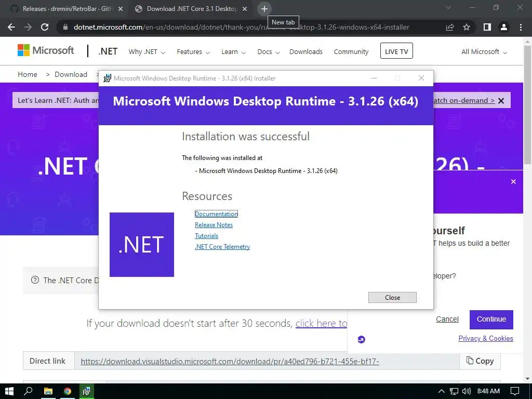
Task: Go back to previous page in Chrome
Action: (11, 27)
